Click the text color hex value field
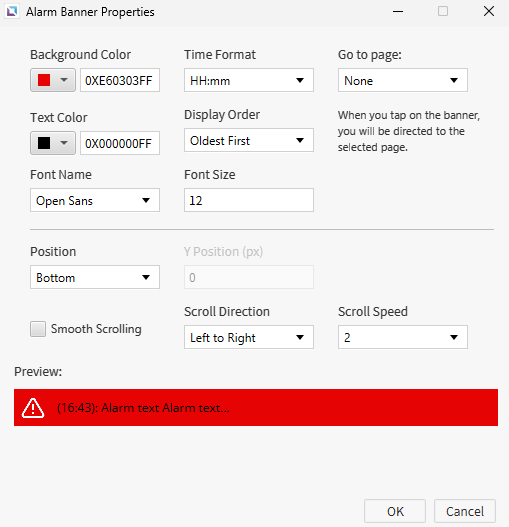The image size is (509, 527). 120,143
